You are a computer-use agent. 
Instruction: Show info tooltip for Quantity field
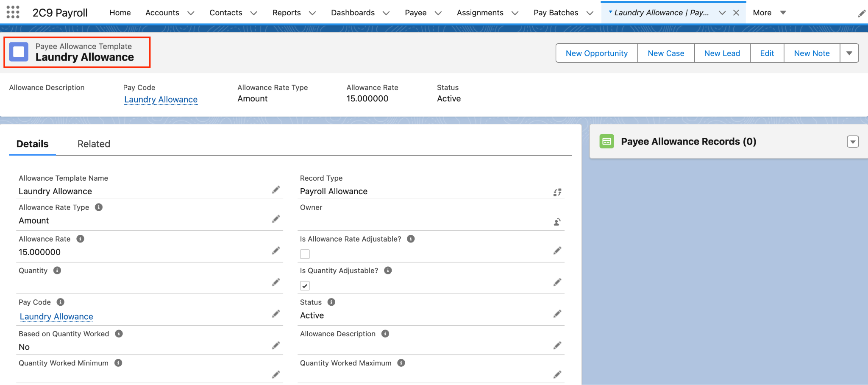(x=57, y=271)
